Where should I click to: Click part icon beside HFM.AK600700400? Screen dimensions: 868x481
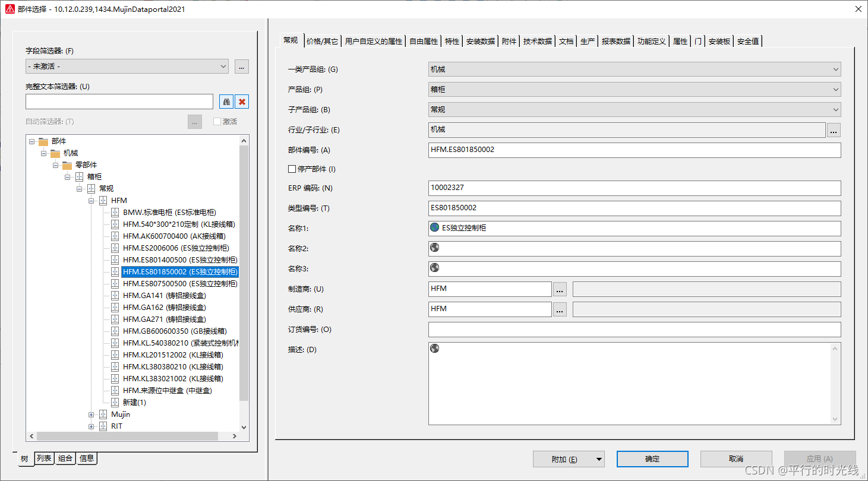tap(115, 236)
